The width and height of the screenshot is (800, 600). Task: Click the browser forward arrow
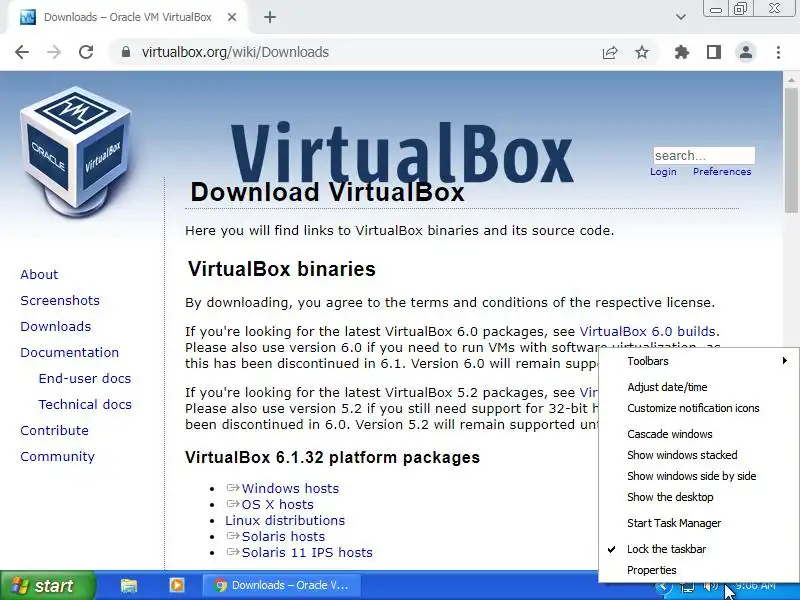coord(54,52)
